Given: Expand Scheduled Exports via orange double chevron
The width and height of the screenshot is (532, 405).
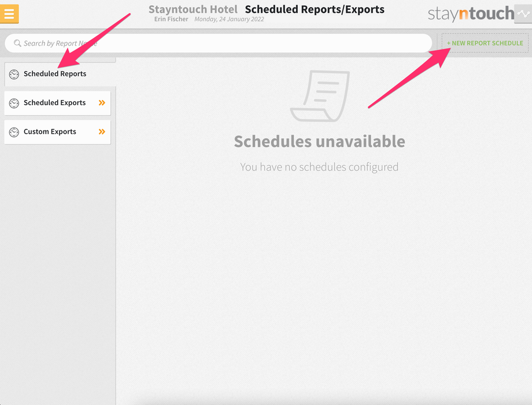Looking at the screenshot, I should (102, 103).
